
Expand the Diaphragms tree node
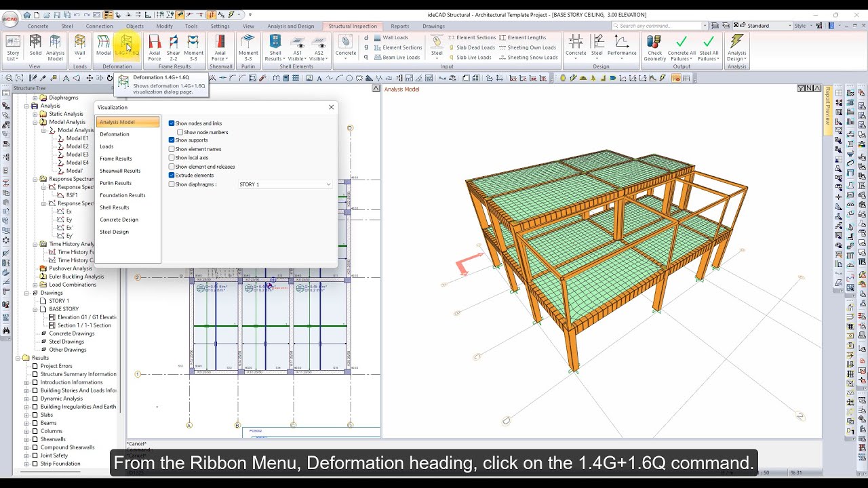[x=35, y=98]
